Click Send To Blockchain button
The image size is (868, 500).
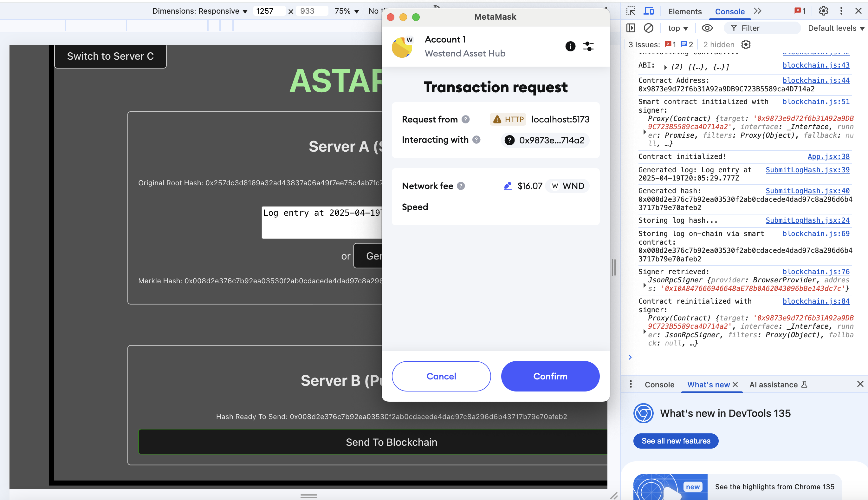pos(372,442)
